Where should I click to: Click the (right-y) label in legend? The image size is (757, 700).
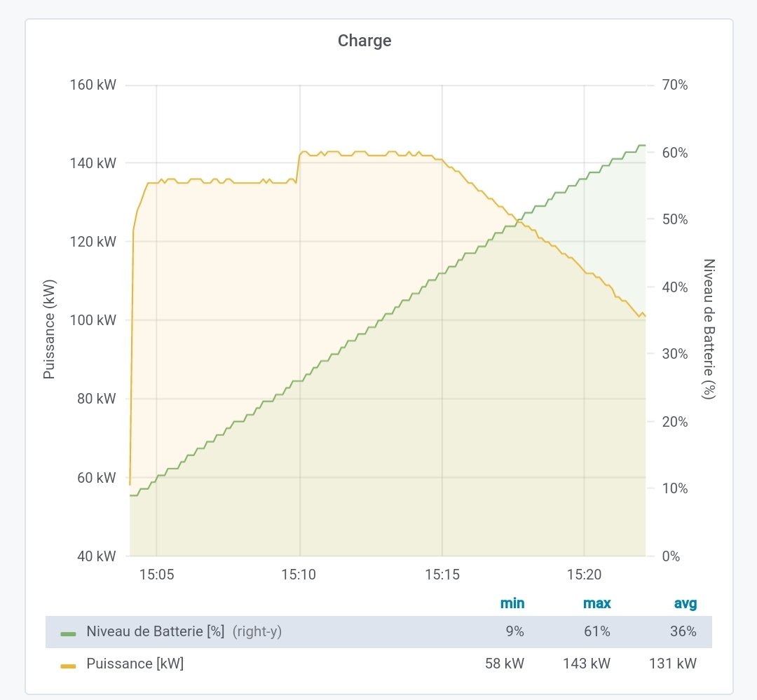257,631
